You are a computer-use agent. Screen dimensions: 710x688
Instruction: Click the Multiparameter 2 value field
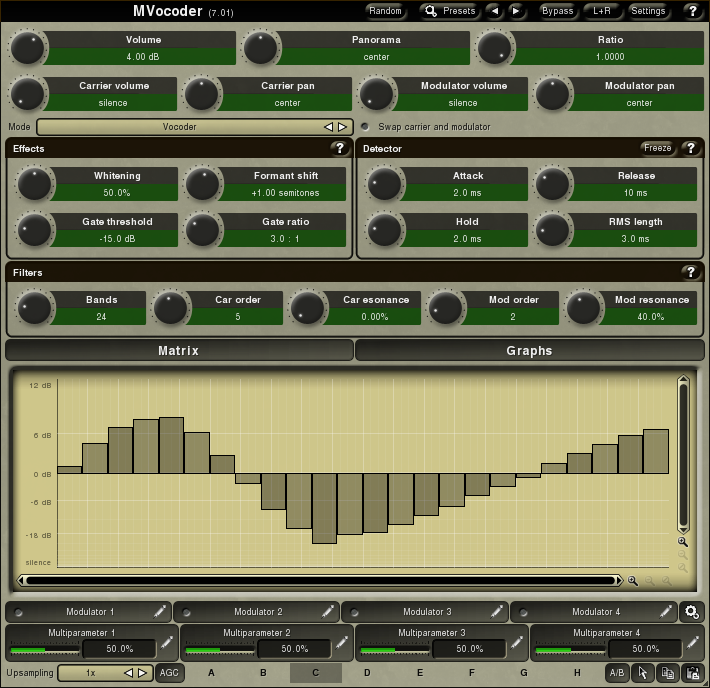coord(295,649)
